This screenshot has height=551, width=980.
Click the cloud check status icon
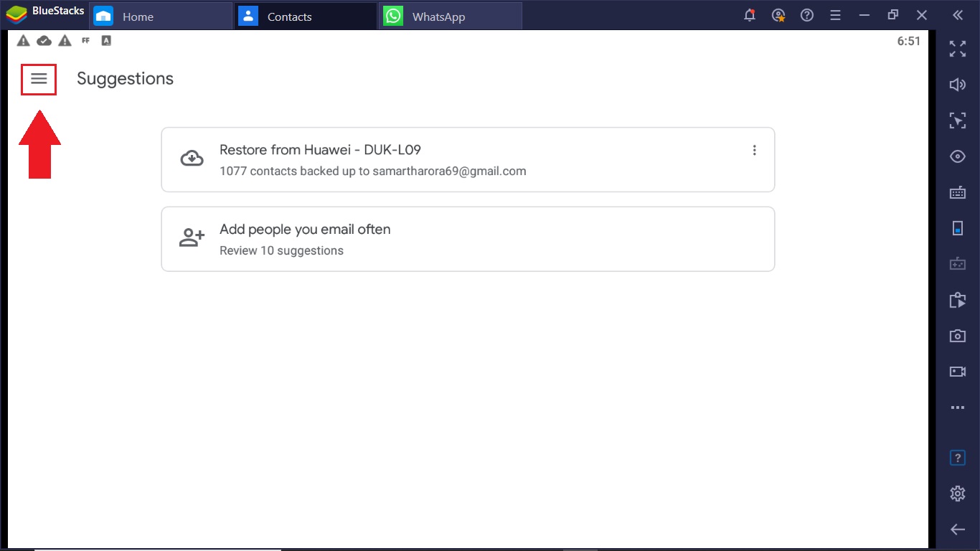(44, 41)
